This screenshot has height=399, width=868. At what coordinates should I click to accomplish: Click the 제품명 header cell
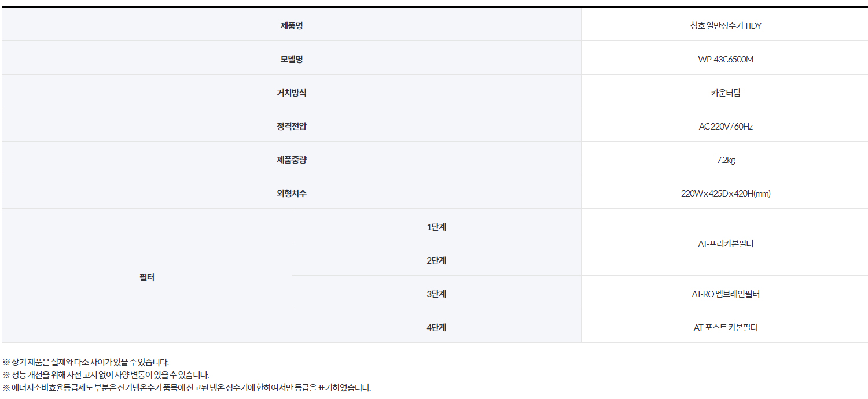[292, 24]
